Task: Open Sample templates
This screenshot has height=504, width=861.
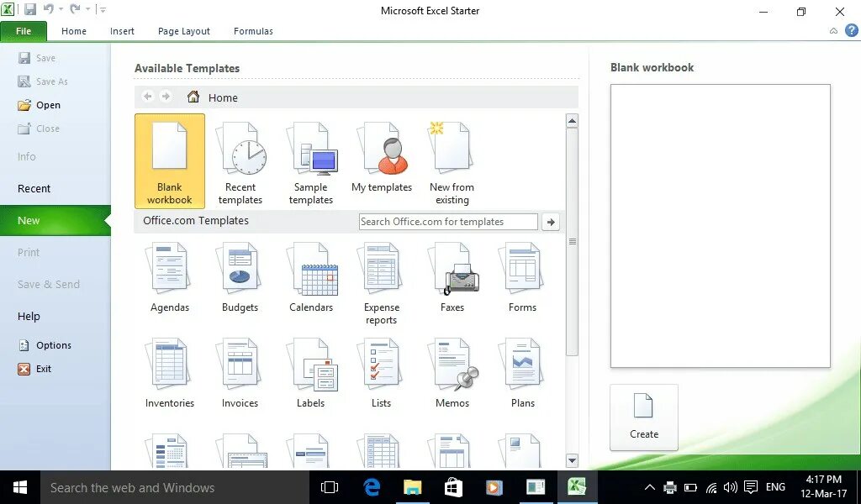Action: tap(311, 164)
